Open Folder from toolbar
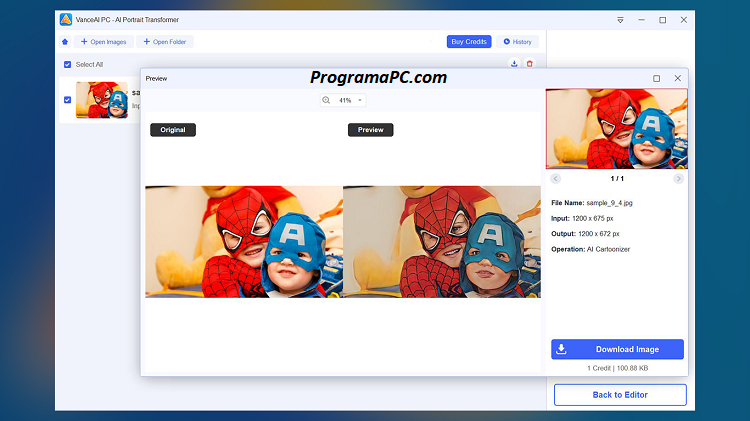Screen dimensions: 750x421 click(x=165, y=42)
